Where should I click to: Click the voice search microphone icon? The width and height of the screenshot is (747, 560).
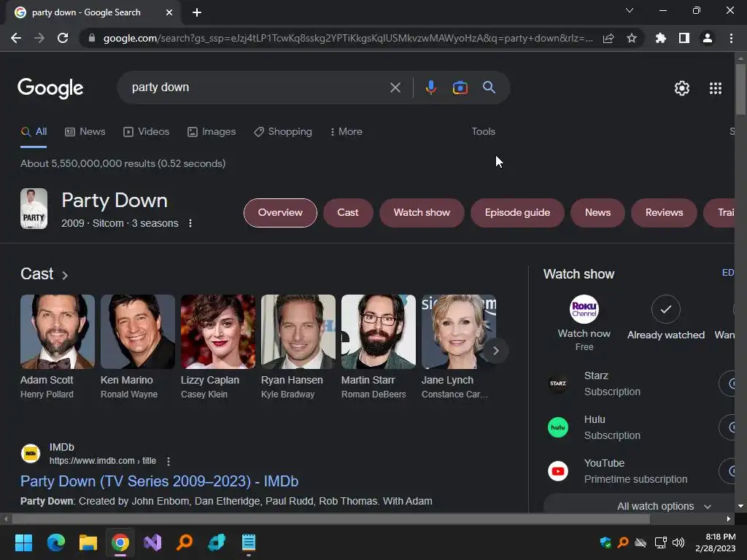(430, 87)
